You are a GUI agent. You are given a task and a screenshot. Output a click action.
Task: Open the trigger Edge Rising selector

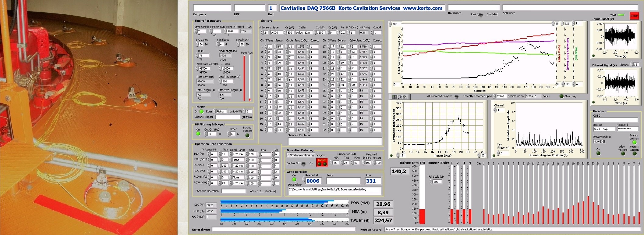tap(221, 111)
